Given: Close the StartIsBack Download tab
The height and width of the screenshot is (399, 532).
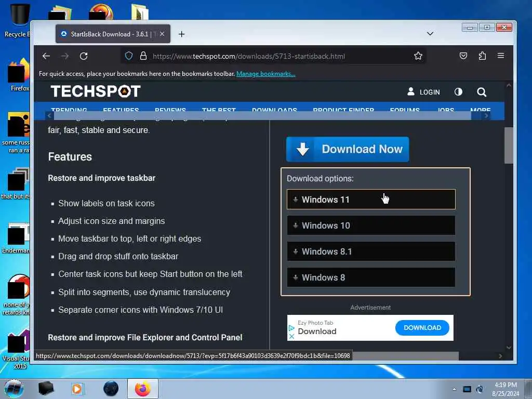Looking at the screenshot, I should pos(162,34).
